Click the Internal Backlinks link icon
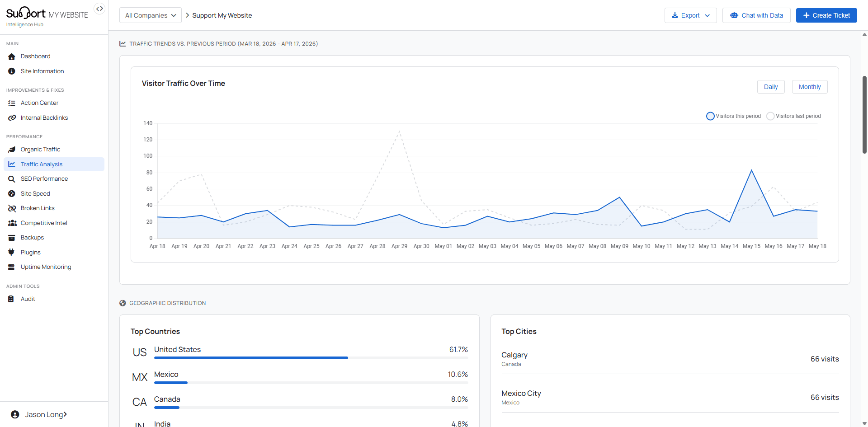Screen dimensions: 868x427 12,118
